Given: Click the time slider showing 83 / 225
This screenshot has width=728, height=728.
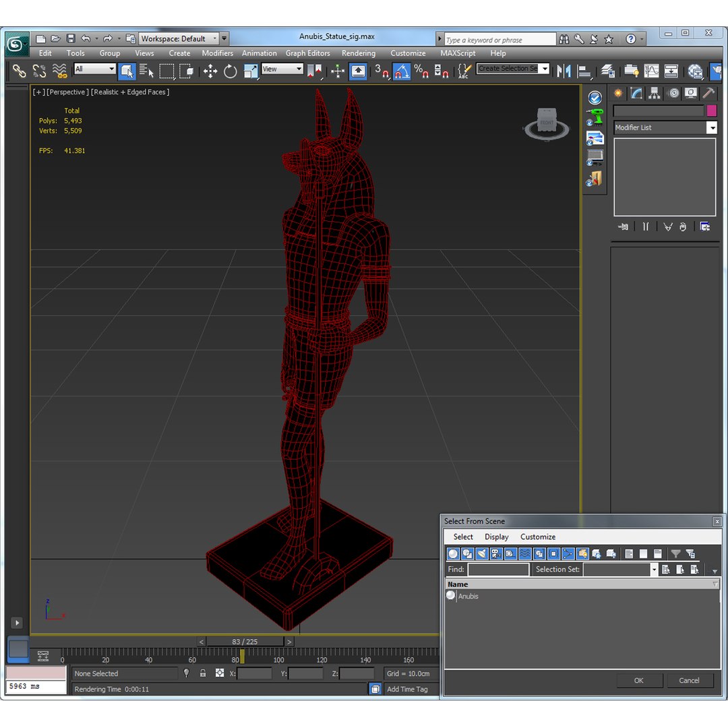Looking at the screenshot, I should 245,642.
